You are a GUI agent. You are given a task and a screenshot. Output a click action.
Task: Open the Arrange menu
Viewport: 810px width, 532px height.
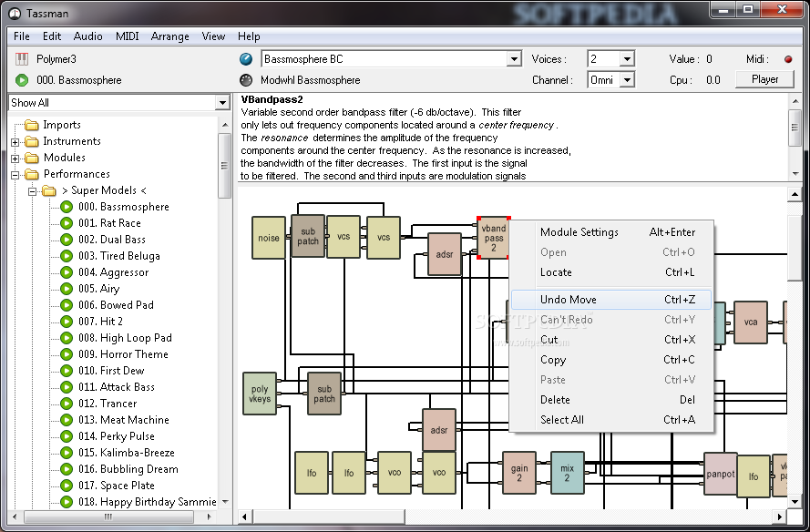click(x=170, y=36)
